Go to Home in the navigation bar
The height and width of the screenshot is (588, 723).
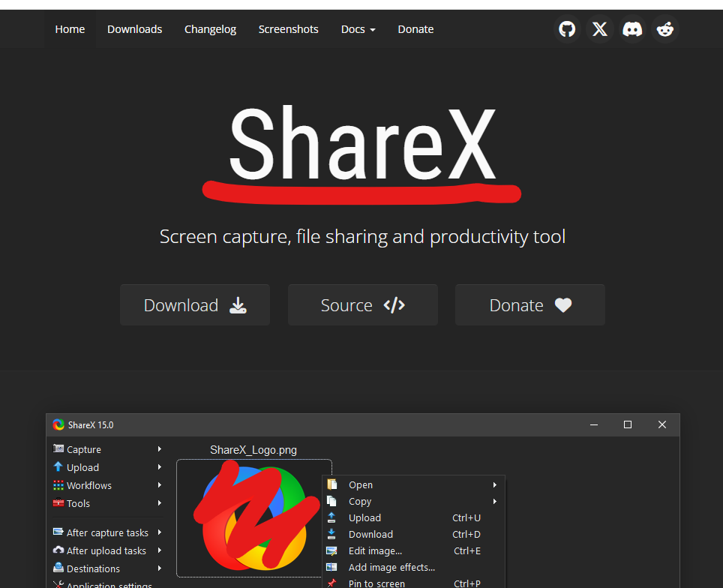tap(70, 29)
